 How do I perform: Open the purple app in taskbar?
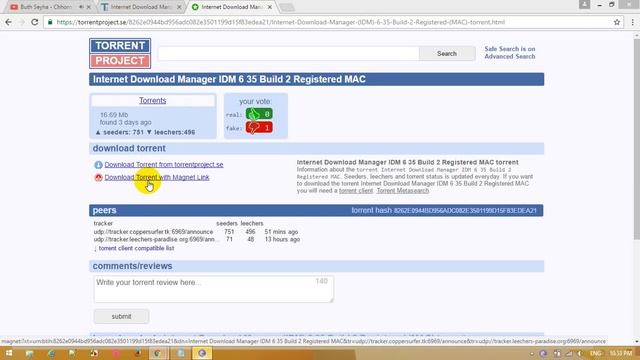(202, 353)
